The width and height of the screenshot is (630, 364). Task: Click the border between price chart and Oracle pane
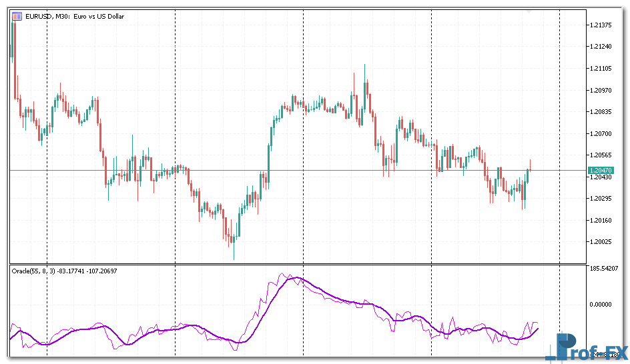(x=294, y=263)
